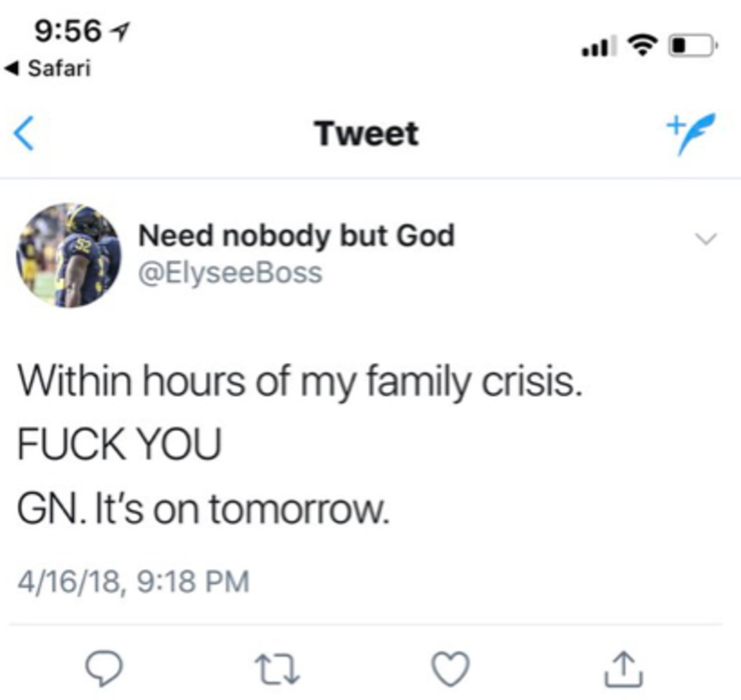Image resolution: width=741 pixels, height=700 pixels.
Task: Reply to the tweet with speech bubble
Action: [x=103, y=670]
